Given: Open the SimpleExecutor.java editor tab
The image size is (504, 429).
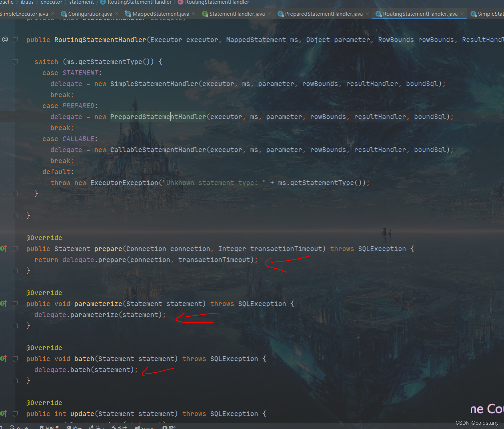Looking at the screenshot, I should pos(24,14).
